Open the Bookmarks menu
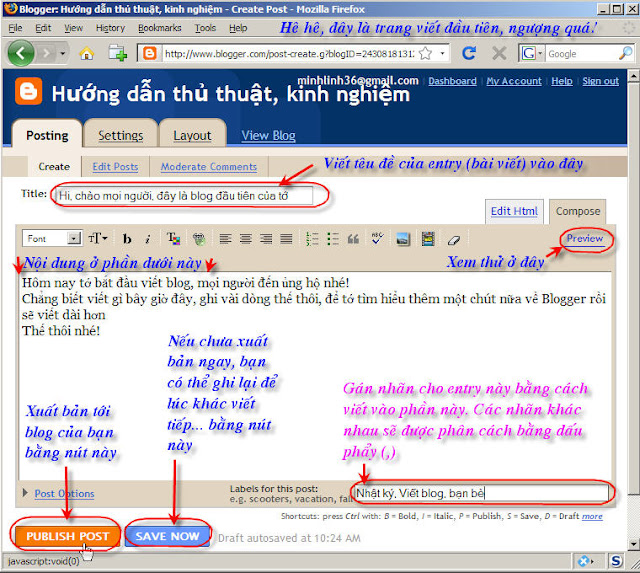 point(160,28)
